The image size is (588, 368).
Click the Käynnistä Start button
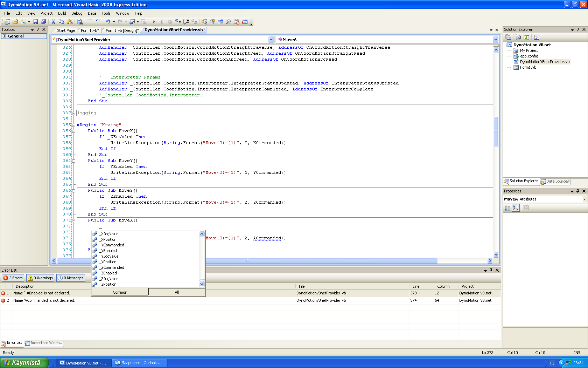pyautogui.click(x=24, y=363)
